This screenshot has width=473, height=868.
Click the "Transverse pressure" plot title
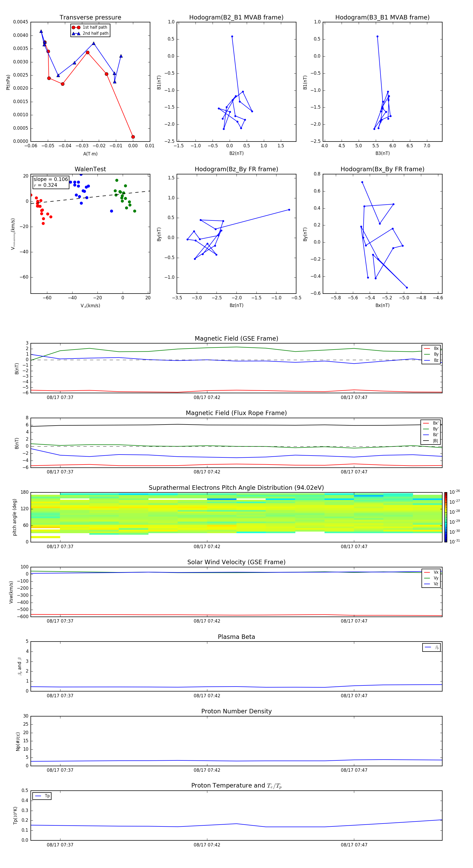(90, 17)
